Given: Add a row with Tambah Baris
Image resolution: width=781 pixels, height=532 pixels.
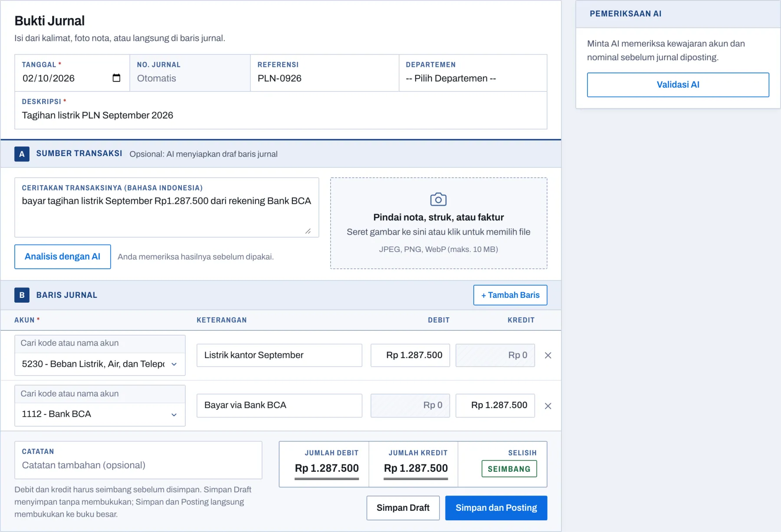Looking at the screenshot, I should pyautogui.click(x=510, y=295).
